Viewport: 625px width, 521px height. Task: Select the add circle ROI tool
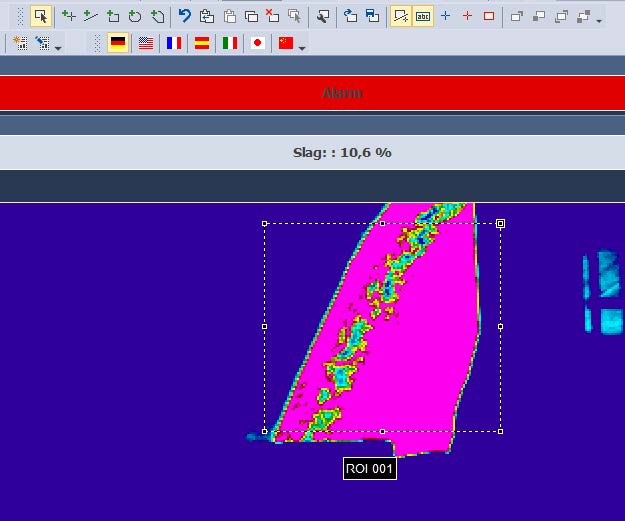point(134,16)
